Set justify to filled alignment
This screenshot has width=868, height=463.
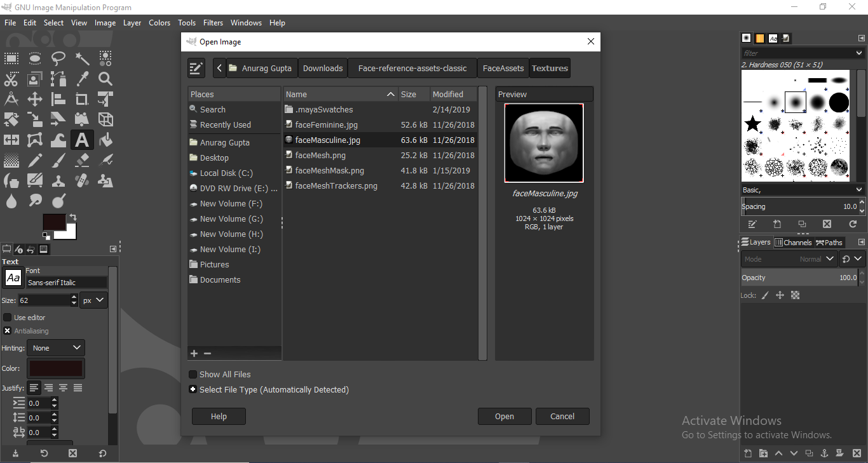(78, 387)
